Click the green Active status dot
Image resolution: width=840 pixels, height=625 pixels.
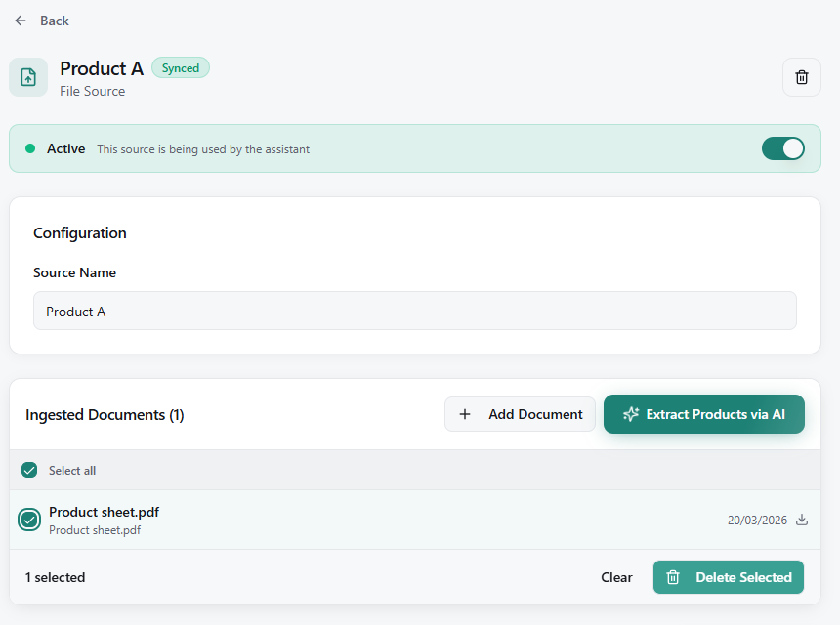pyautogui.click(x=30, y=148)
